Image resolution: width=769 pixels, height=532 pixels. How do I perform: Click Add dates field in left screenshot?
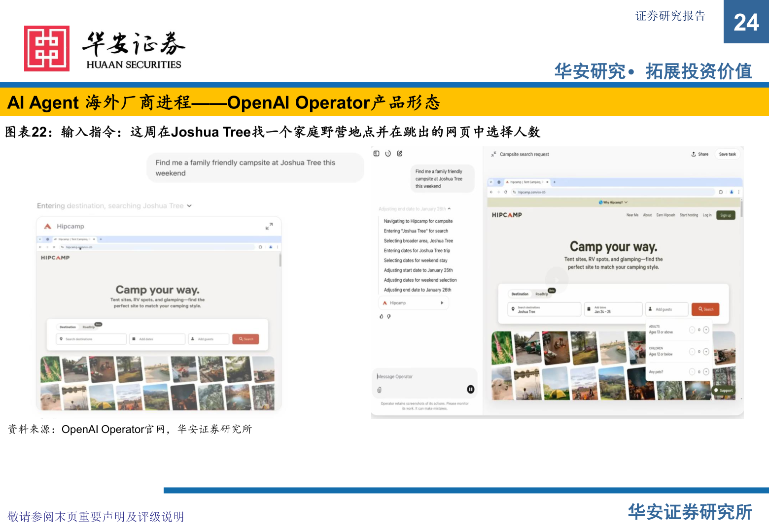pyautogui.click(x=157, y=339)
